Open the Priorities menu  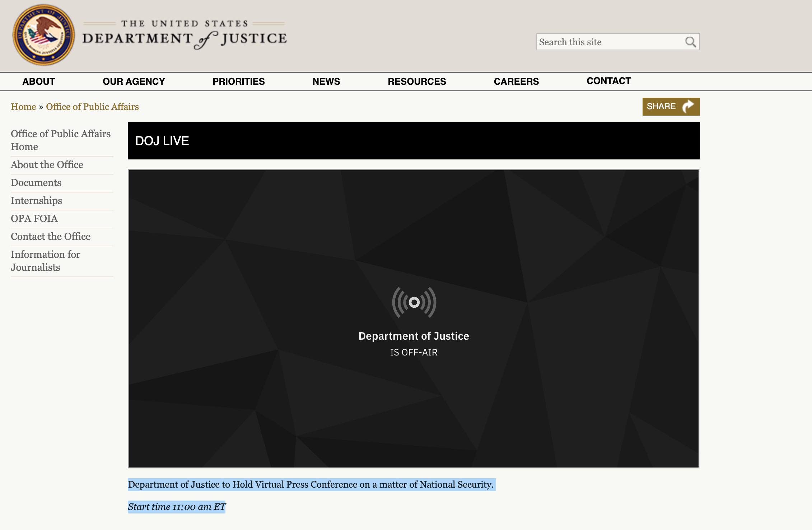coord(239,82)
